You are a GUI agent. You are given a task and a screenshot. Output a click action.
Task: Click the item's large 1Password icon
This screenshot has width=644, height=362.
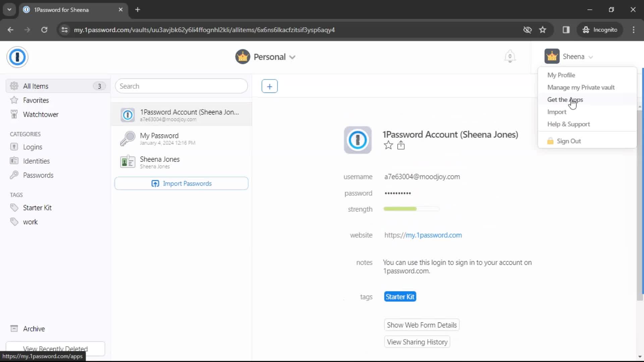click(x=358, y=140)
